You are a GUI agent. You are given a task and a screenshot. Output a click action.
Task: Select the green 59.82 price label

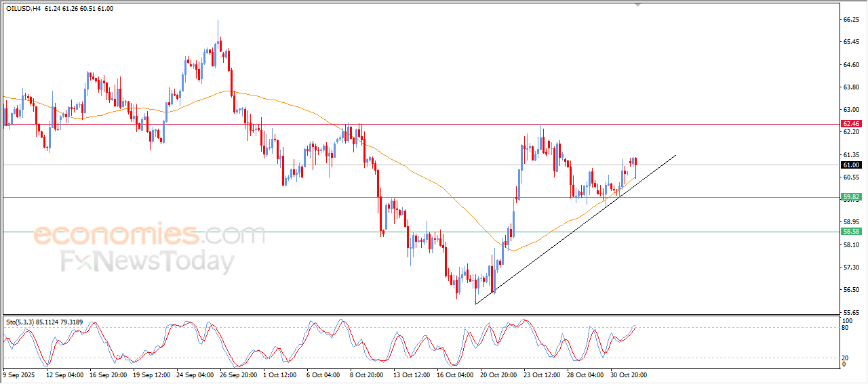click(x=850, y=197)
